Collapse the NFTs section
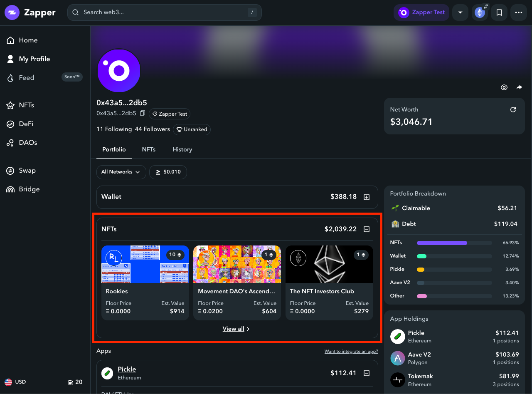This screenshot has width=532, height=394. [x=367, y=229]
